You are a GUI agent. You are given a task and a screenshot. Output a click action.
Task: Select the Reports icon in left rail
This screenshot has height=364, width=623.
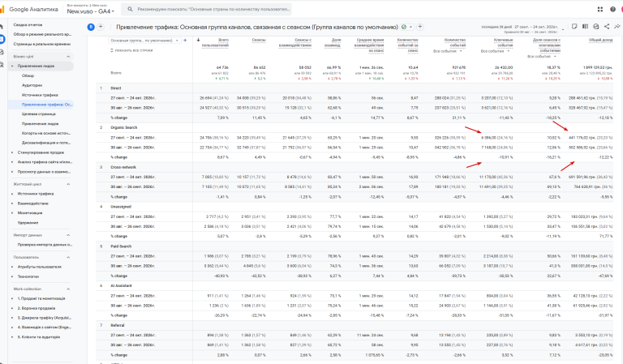[2, 39]
